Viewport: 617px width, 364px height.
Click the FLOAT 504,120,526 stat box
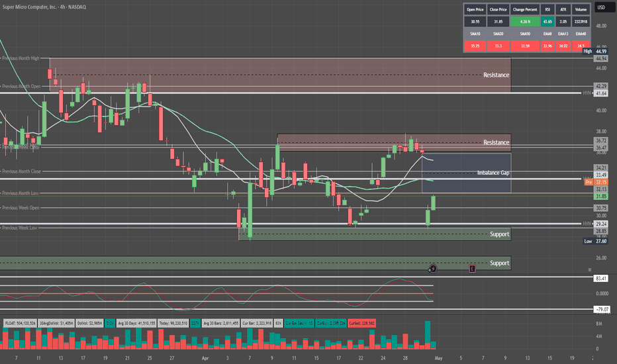coord(20,323)
